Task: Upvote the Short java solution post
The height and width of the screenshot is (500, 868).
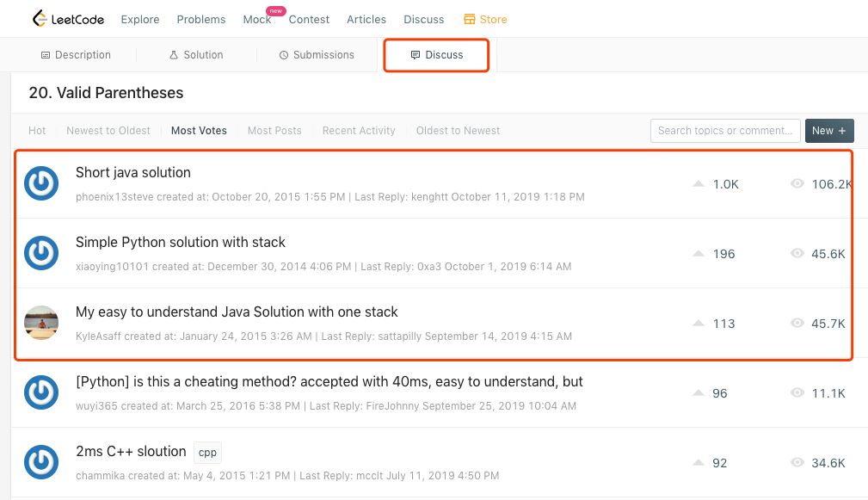Action: tap(699, 183)
